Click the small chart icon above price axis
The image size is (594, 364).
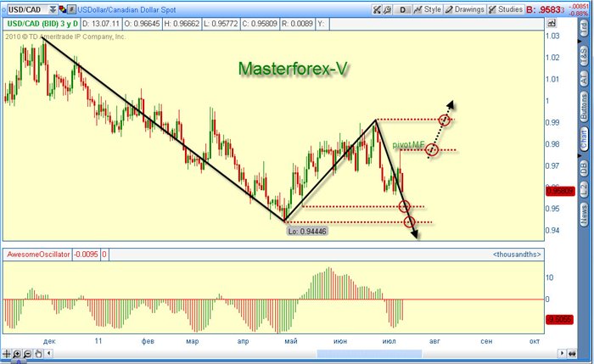pos(552,24)
